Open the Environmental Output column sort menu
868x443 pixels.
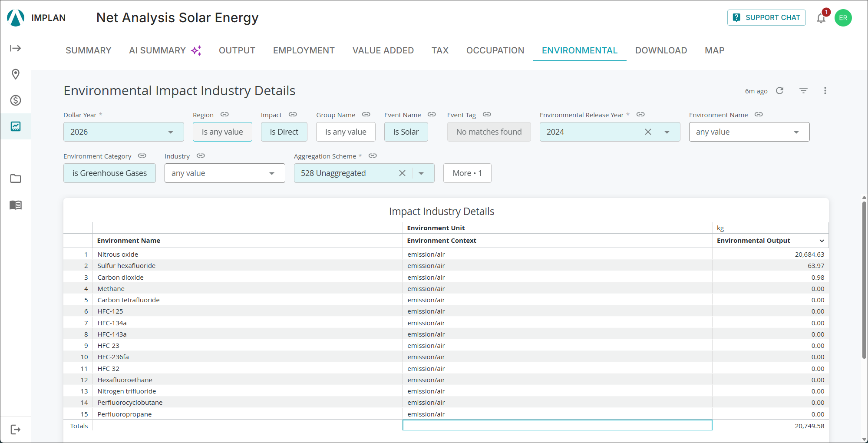tap(822, 241)
